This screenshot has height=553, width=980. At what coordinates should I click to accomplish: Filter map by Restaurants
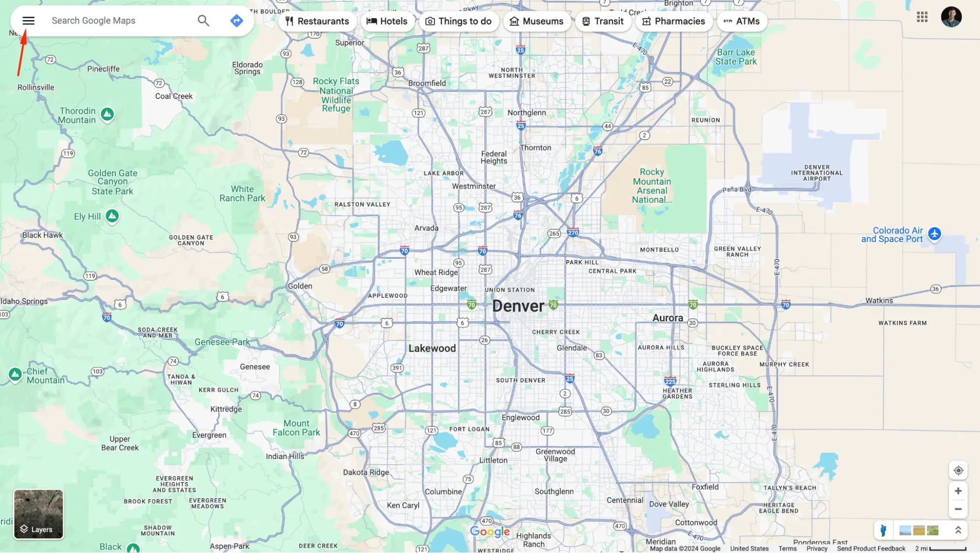317,21
